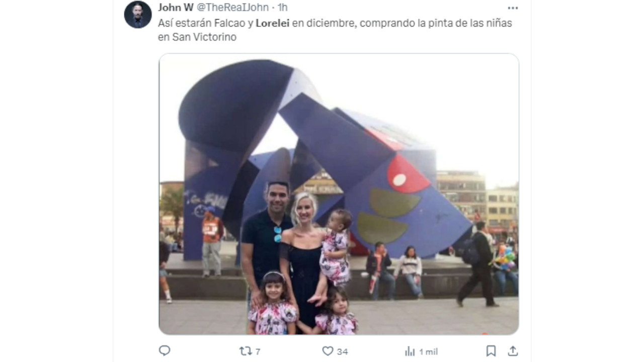This screenshot has height=362, width=644.
Task: View analytics via the bar chart icon
Action: pyautogui.click(x=410, y=351)
